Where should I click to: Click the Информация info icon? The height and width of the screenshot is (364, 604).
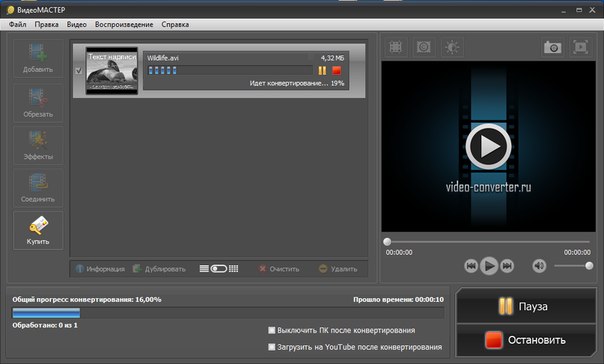79,268
